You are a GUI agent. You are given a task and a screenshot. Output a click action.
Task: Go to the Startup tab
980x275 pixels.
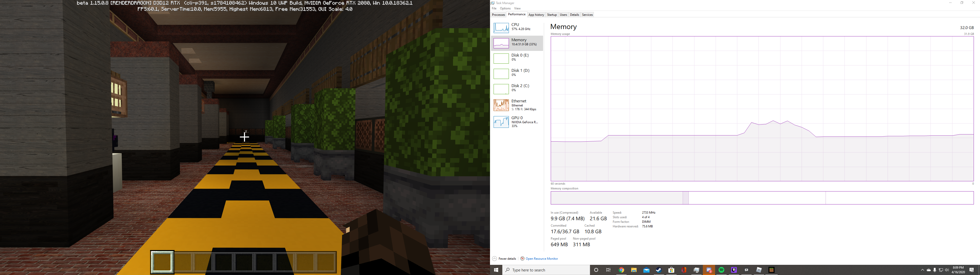552,15
